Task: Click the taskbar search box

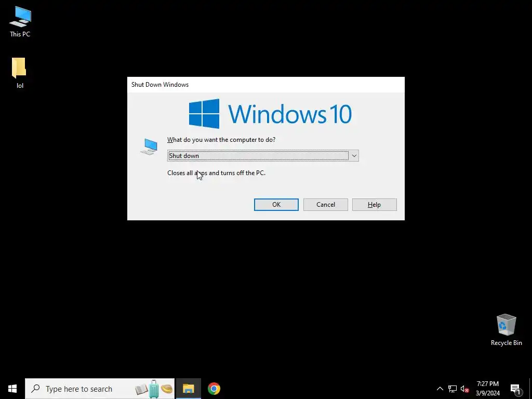Action: (100, 389)
